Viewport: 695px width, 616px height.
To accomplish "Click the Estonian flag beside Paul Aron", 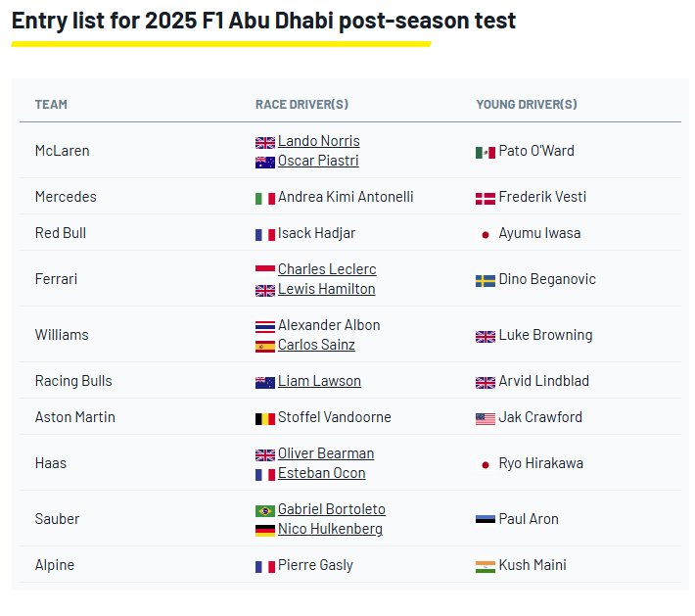I will click(486, 520).
